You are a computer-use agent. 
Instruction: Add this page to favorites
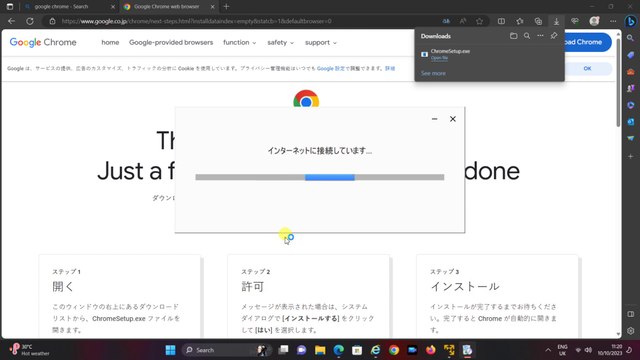(480, 21)
